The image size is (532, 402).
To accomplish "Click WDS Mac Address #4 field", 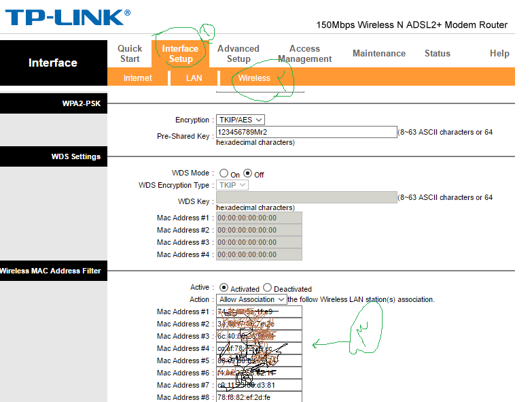I will 259,254.
